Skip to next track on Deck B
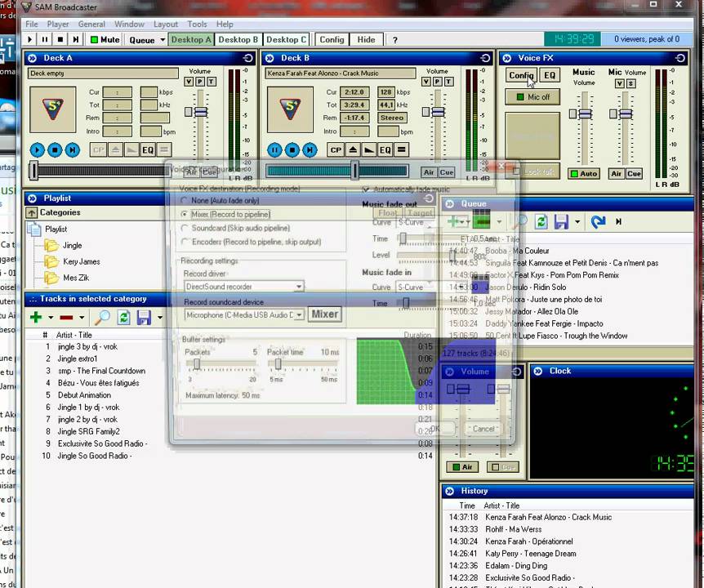704x588 pixels. tap(310, 149)
